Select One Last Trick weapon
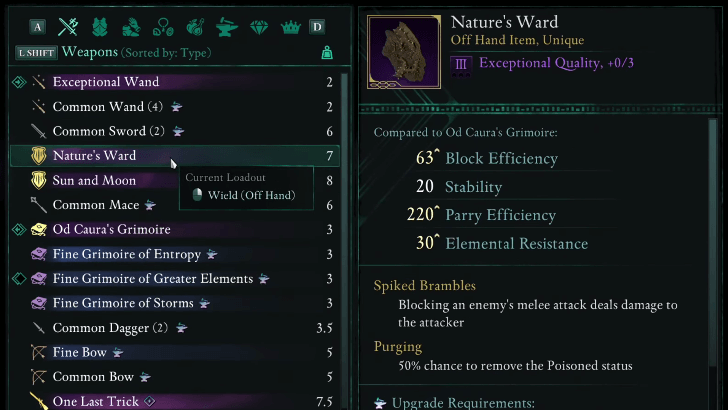 pyautogui.click(x=96, y=401)
